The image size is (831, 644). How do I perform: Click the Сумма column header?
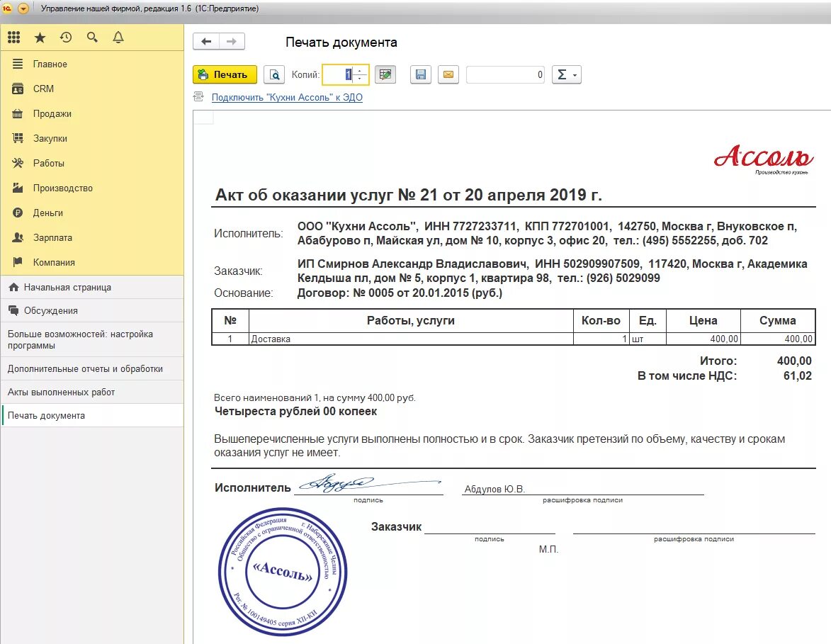(777, 321)
